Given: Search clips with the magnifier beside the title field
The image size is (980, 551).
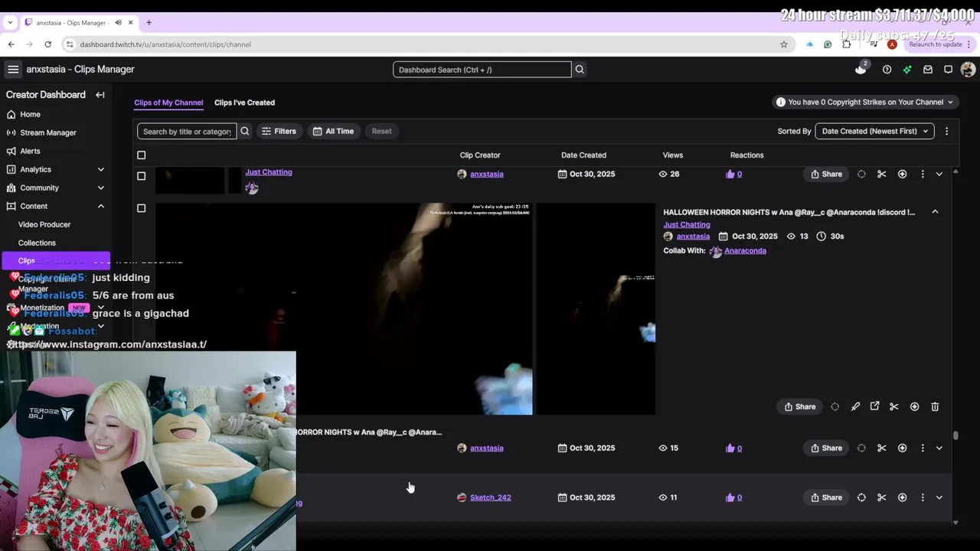Looking at the screenshot, I should click(245, 131).
